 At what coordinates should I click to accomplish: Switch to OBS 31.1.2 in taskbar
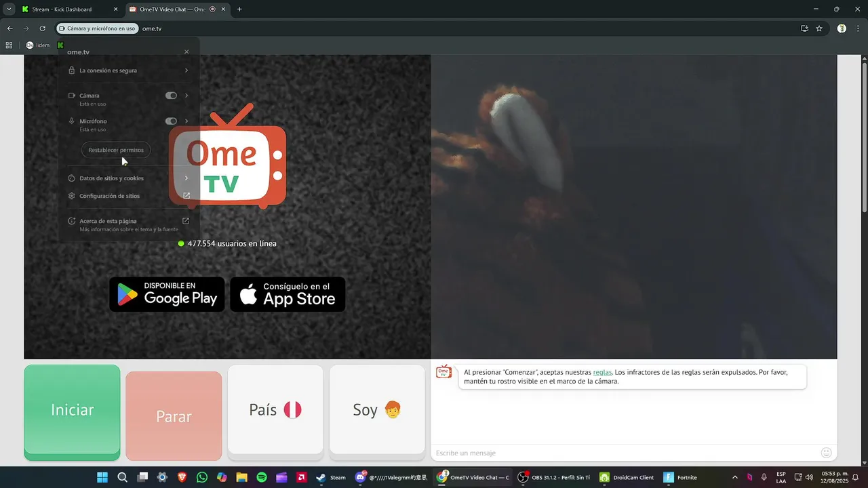coord(553,477)
